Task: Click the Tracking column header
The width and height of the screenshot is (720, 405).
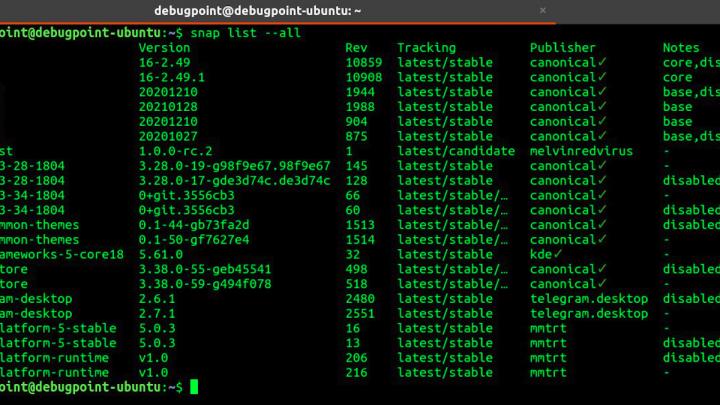Action: coord(426,47)
